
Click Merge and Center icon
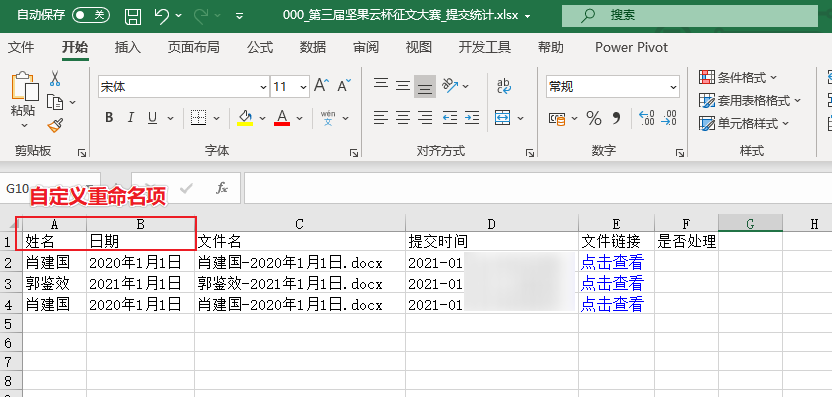tap(502, 118)
